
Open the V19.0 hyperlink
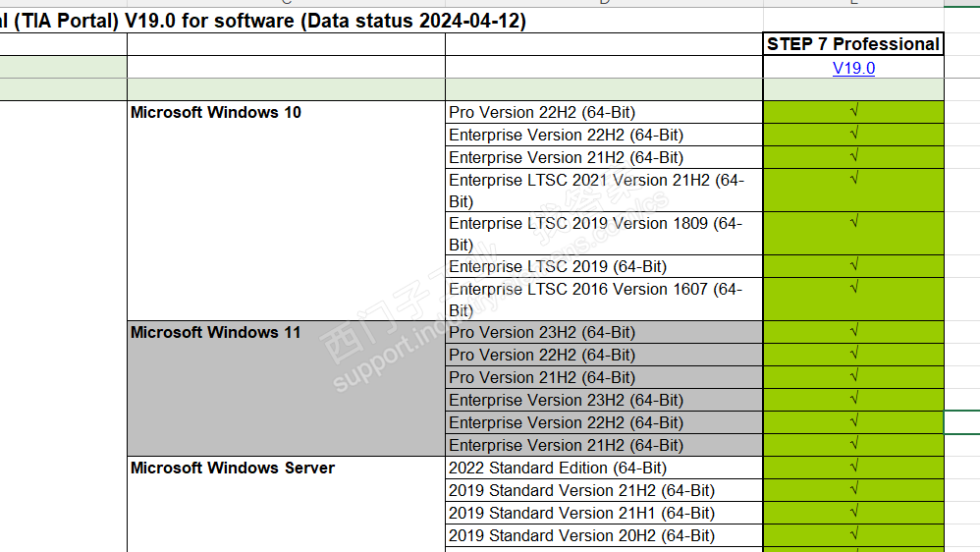853,68
